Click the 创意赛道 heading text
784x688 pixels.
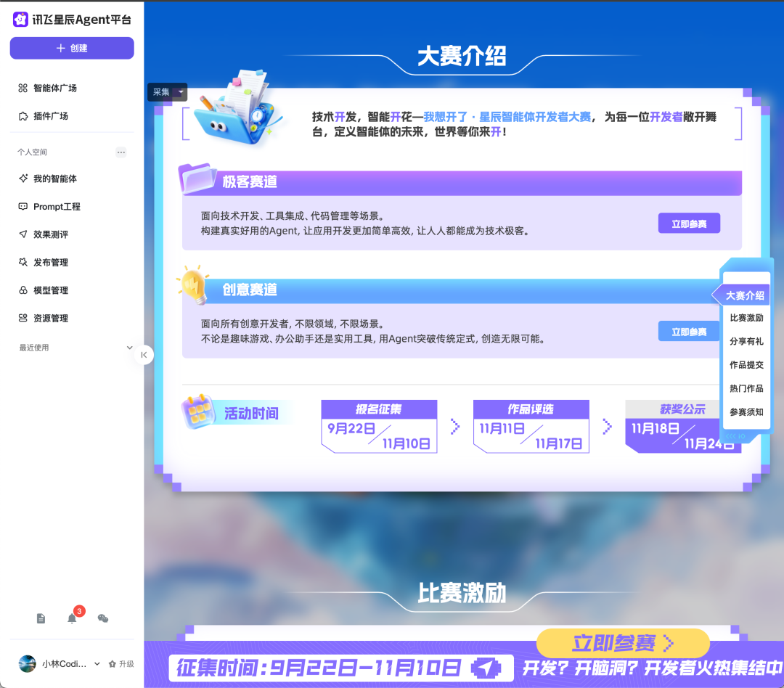click(250, 290)
